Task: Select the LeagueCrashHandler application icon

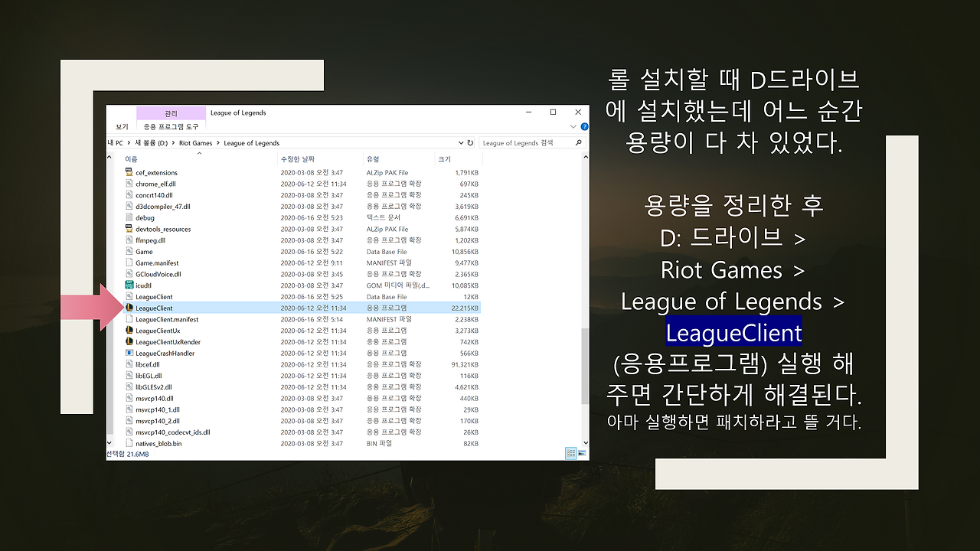Action: (x=129, y=353)
